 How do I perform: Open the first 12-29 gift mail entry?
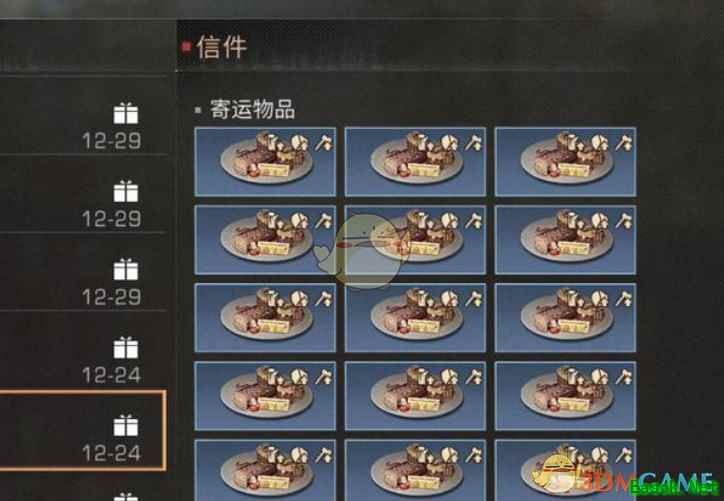point(83,115)
